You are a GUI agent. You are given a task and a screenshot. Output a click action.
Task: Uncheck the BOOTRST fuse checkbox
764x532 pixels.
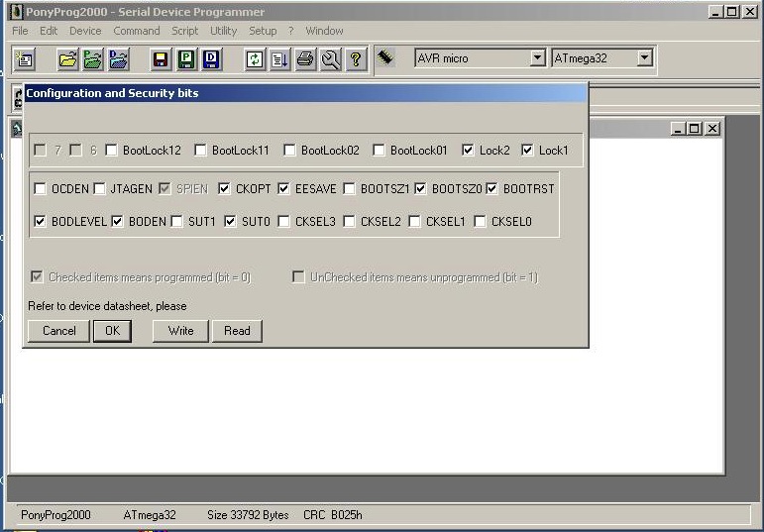(x=491, y=188)
